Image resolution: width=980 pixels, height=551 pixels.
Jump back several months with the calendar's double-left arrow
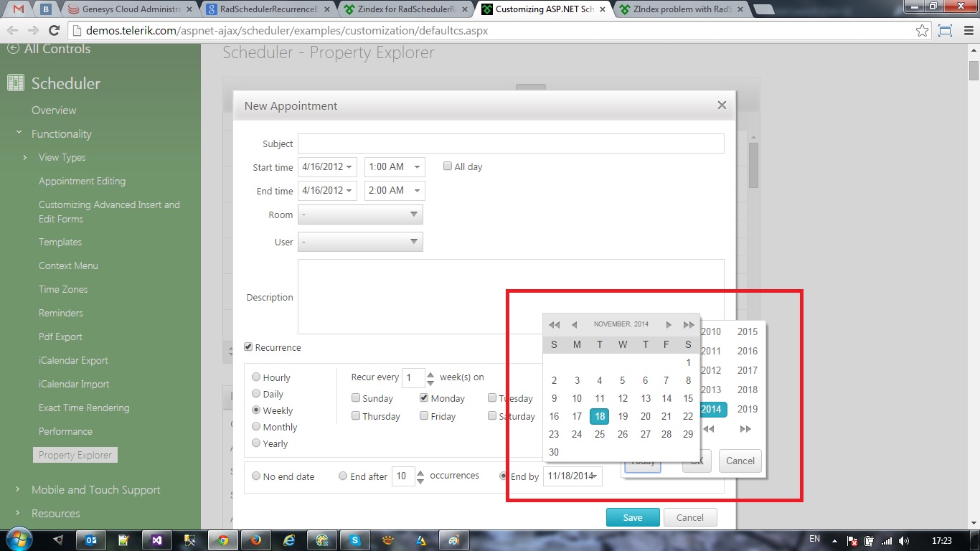pos(554,325)
